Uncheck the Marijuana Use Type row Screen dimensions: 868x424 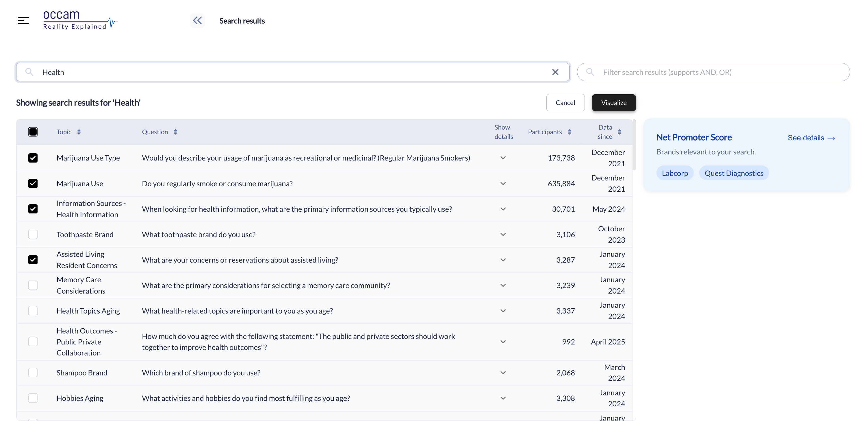pyautogui.click(x=33, y=158)
